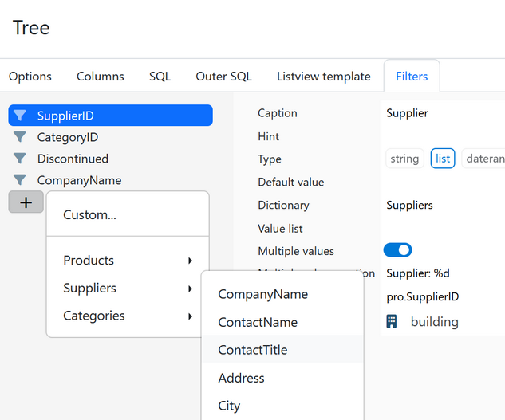Select the Discontinued filter row

click(110, 159)
